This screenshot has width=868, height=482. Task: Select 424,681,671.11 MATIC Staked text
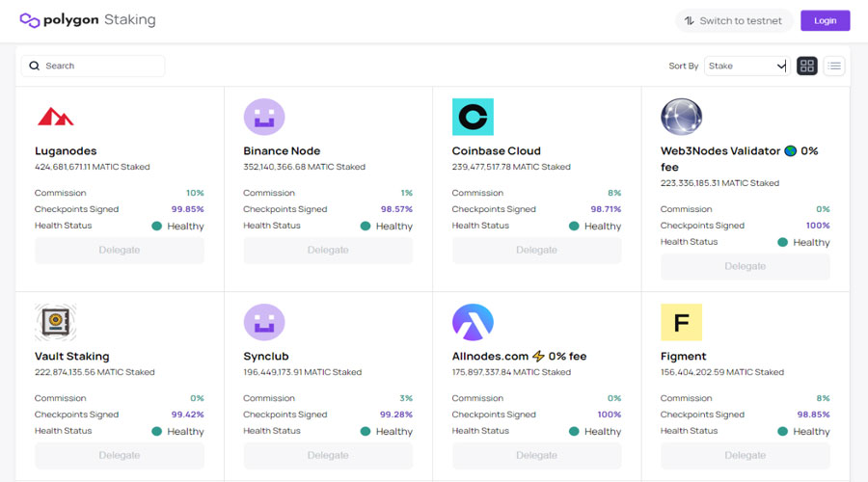click(93, 167)
